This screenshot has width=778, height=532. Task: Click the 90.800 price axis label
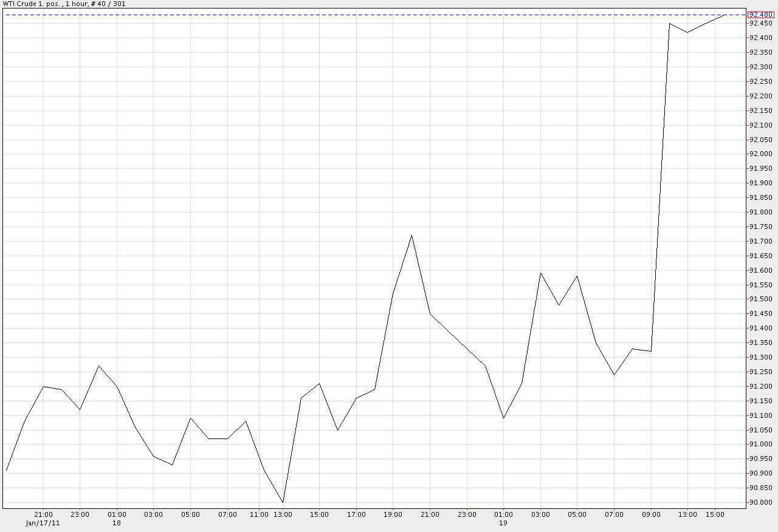pyautogui.click(x=760, y=502)
